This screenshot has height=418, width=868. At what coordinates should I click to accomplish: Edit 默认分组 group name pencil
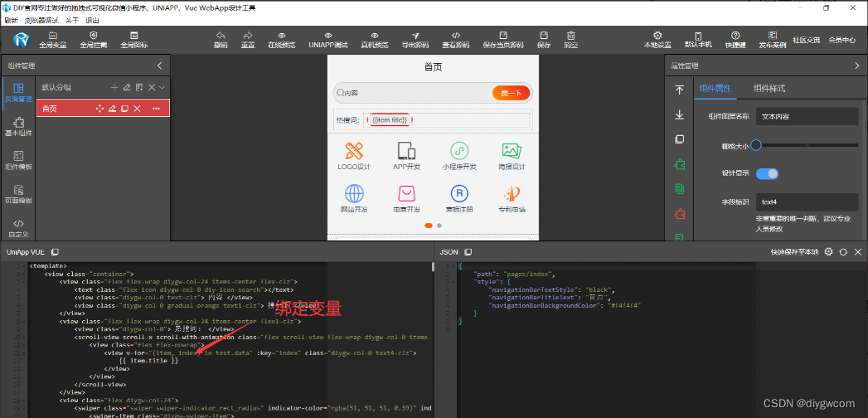[x=127, y=87]
